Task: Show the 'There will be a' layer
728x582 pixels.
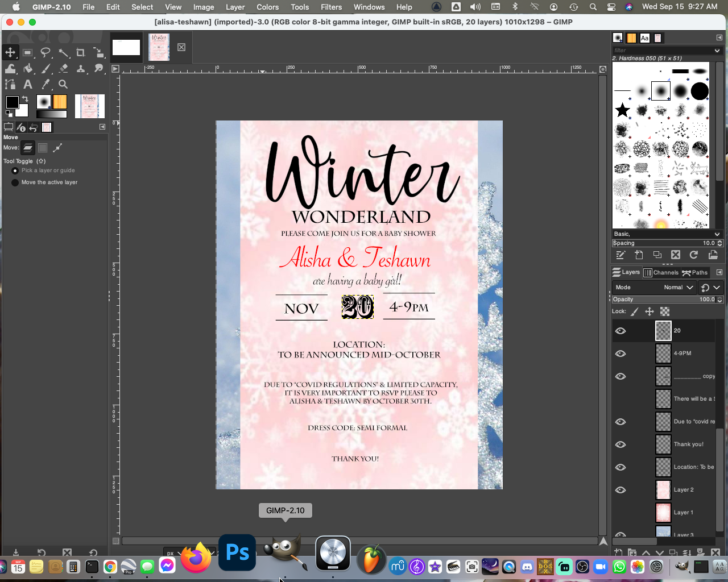Action: coord(621,399)
